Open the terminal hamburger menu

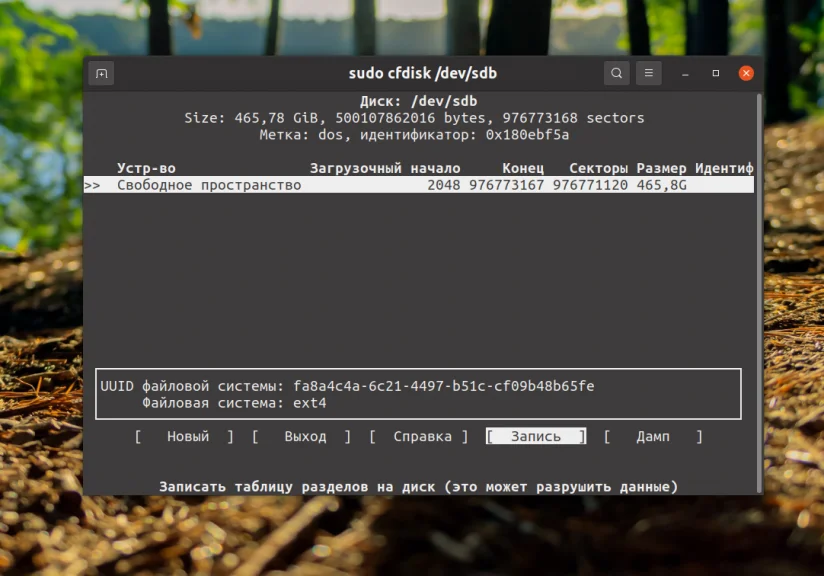click(648, 72)
